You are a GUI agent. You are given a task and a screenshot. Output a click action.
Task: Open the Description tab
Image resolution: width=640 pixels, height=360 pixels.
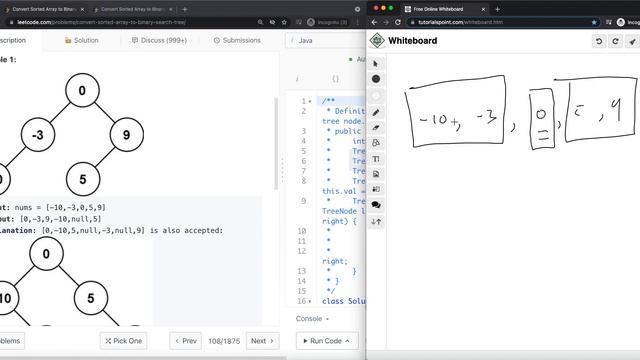pyautogui.click(x=13, y=40)
